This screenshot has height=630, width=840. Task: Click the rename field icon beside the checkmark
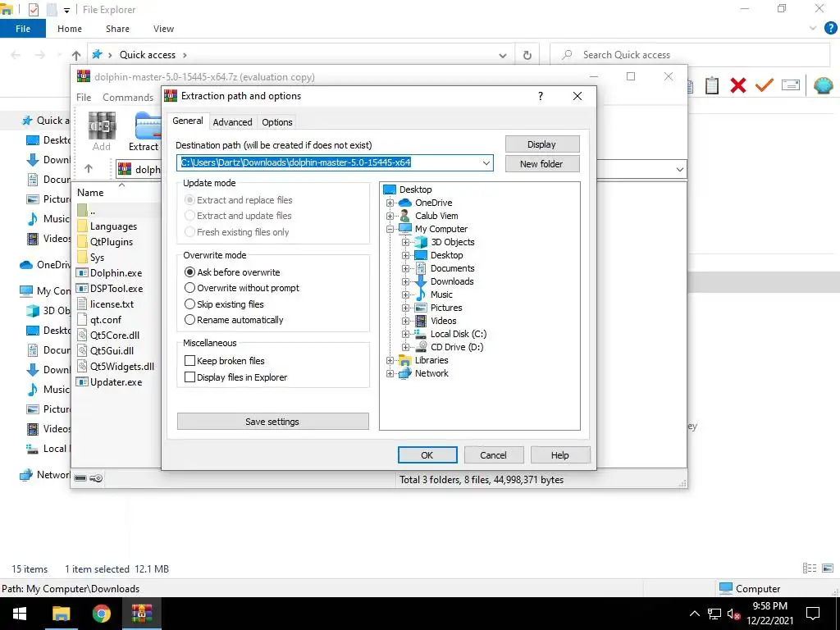point(791,85)
